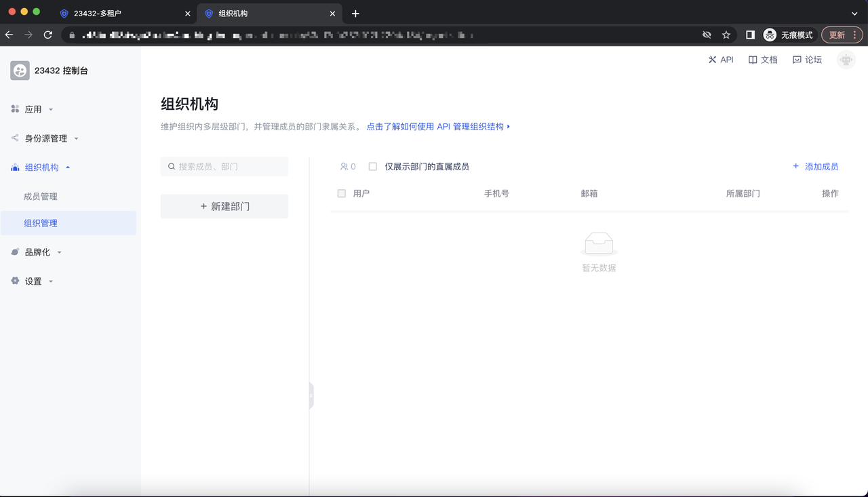
Task: Tick the select-all checkbox beside 用户
Action: pos(342,193)
